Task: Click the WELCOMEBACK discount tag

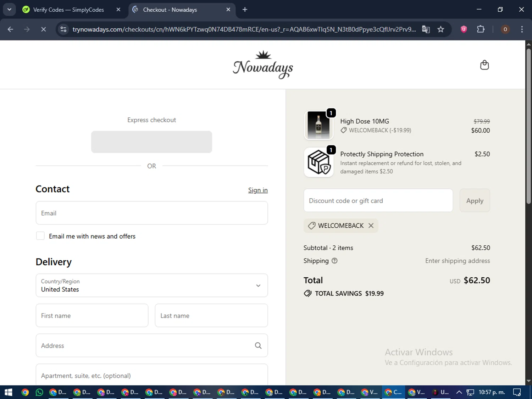Action: 341,226
